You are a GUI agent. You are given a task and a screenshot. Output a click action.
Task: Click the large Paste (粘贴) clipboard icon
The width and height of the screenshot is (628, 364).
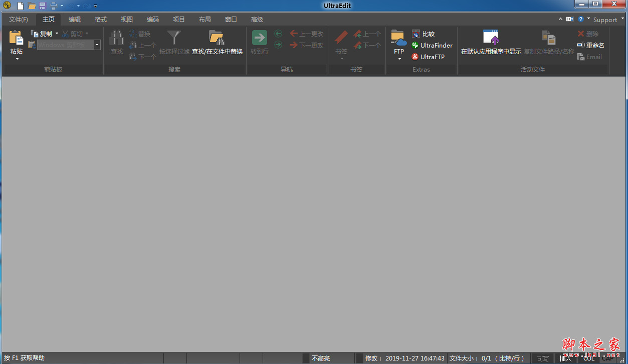17,38
